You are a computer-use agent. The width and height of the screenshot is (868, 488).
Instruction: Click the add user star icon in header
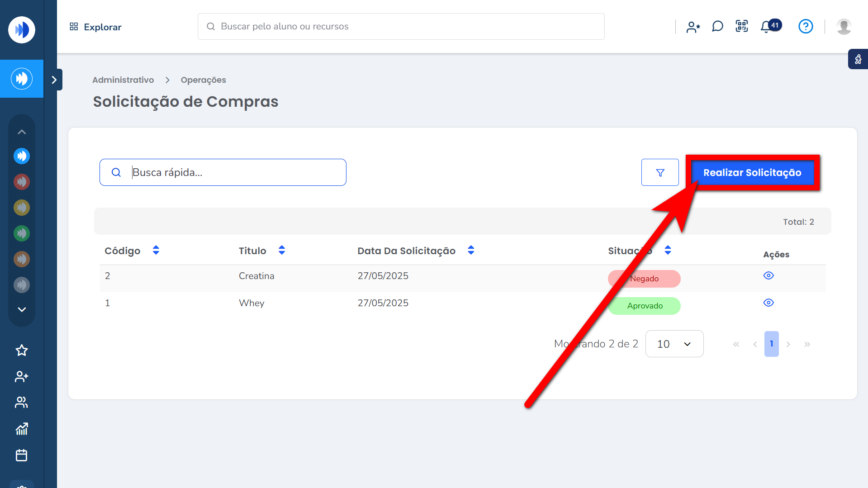coord(693,27)
